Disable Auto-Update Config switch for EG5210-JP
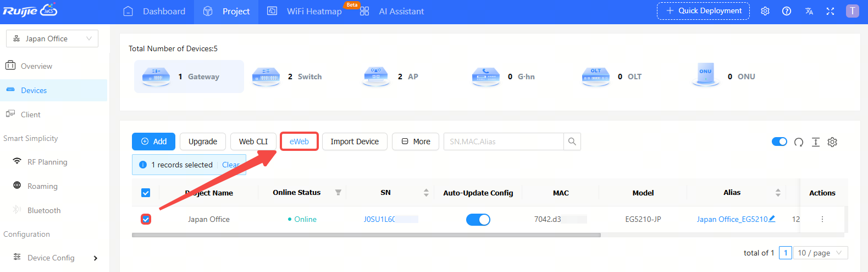Screen dimensions: 868x272 pyautogui.click(x=478, y=220)
